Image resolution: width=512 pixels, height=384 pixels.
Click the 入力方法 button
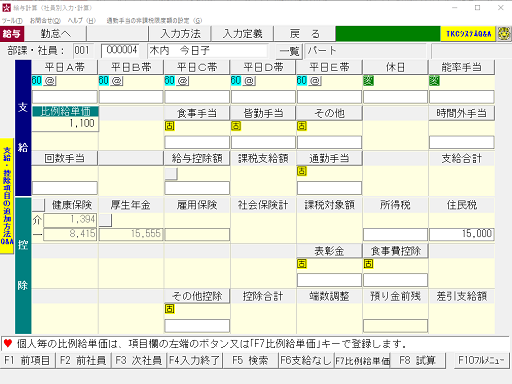pos(181,34)
